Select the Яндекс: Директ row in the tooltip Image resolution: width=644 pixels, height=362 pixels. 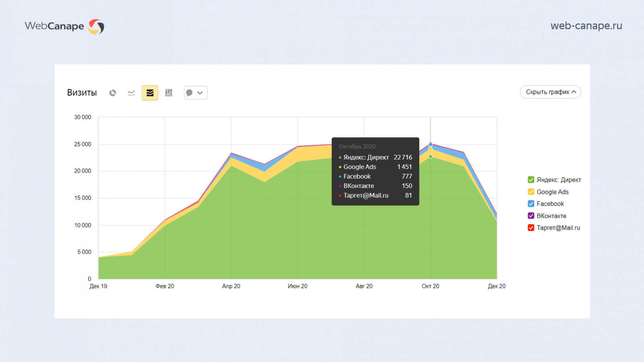375,157
